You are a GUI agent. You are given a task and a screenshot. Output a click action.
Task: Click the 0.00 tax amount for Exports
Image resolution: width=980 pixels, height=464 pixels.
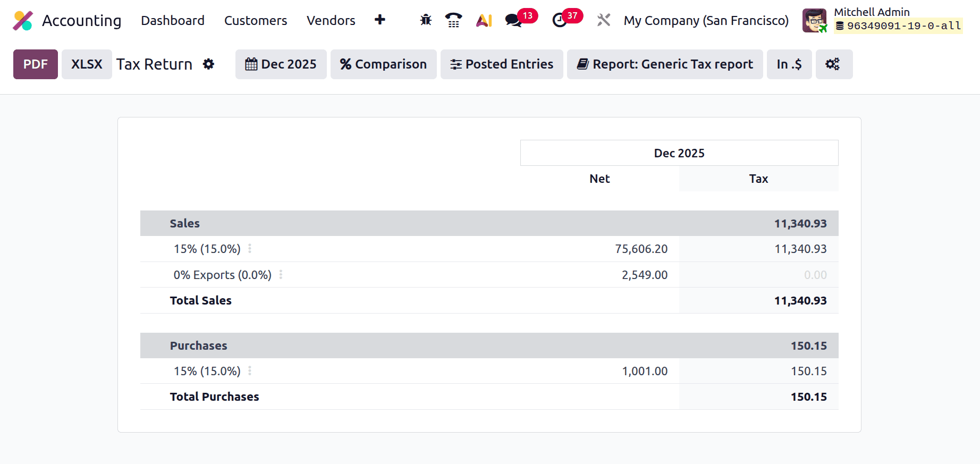[x=815, y=275]
